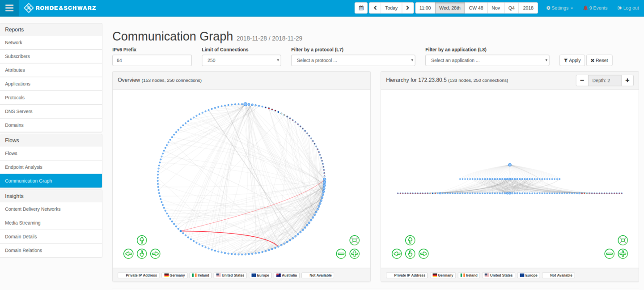Fit Hierarchy graph to view
The image size is (644, 290).
point(623,240)
